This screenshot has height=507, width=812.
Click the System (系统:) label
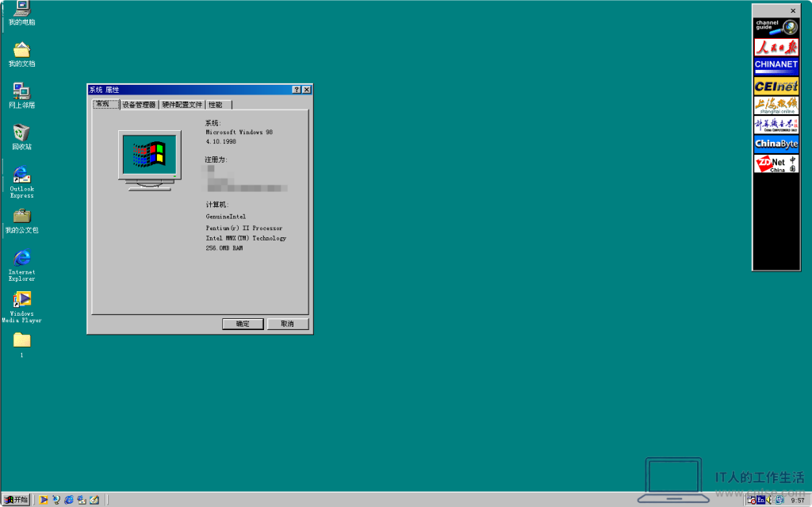(213, 124)
